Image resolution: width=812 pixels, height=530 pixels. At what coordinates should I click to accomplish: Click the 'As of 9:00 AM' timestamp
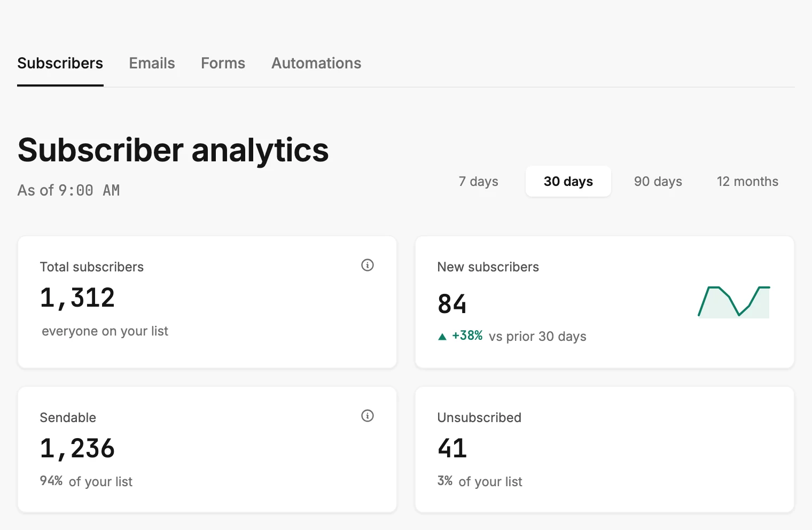pos(69,190)
